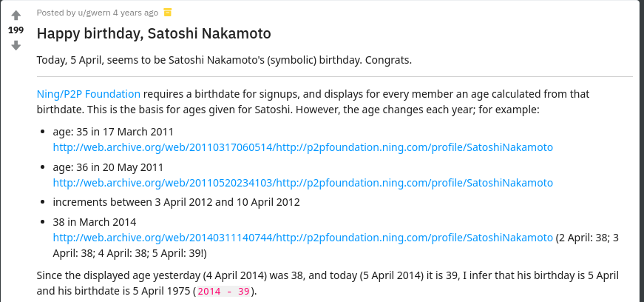Click the 'Since the displayed age yesterday' paragraph
The height and width of the screenshot is (302, 644).
coord(328,283)
